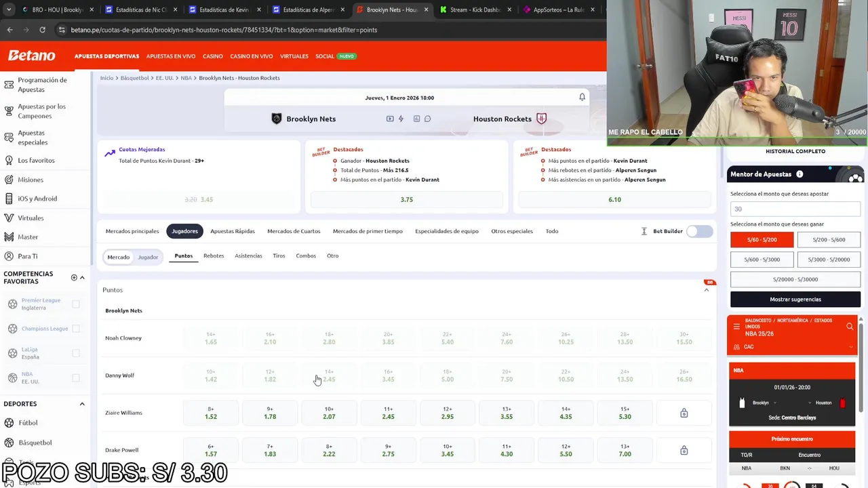868x488 pixels.
Task: Switch to the Asistencias sub-tab
Action: click(248, 256)
